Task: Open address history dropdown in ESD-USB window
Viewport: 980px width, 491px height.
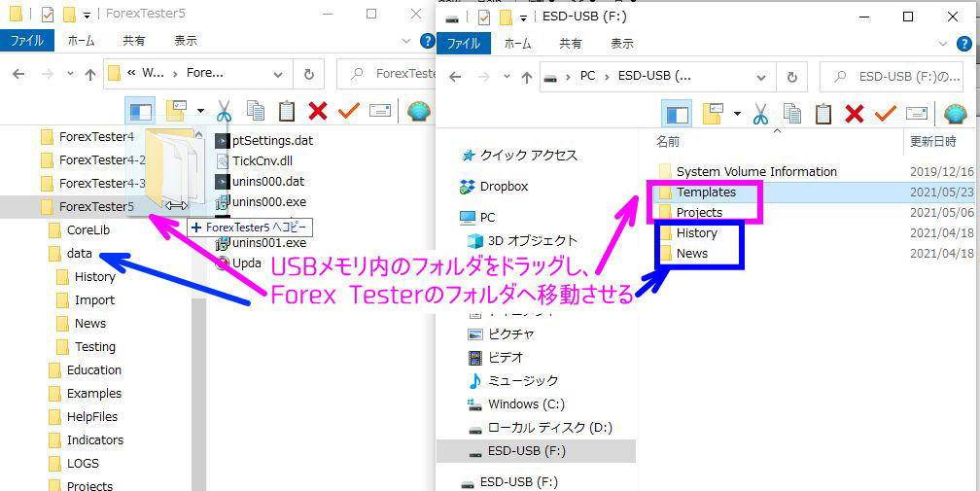Action: tap(761, 78)
